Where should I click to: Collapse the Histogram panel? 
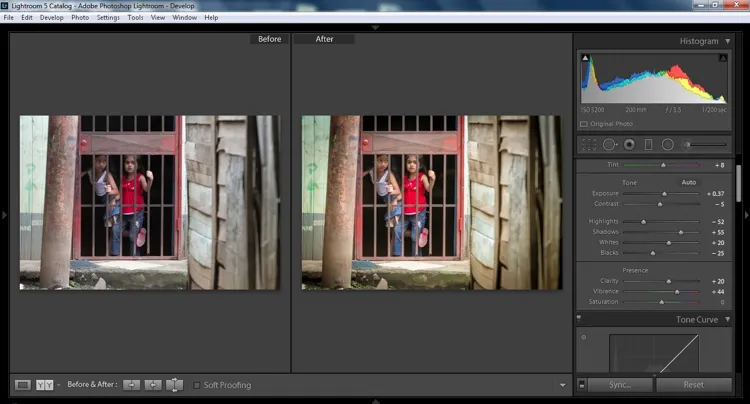[x=727, y=41]
